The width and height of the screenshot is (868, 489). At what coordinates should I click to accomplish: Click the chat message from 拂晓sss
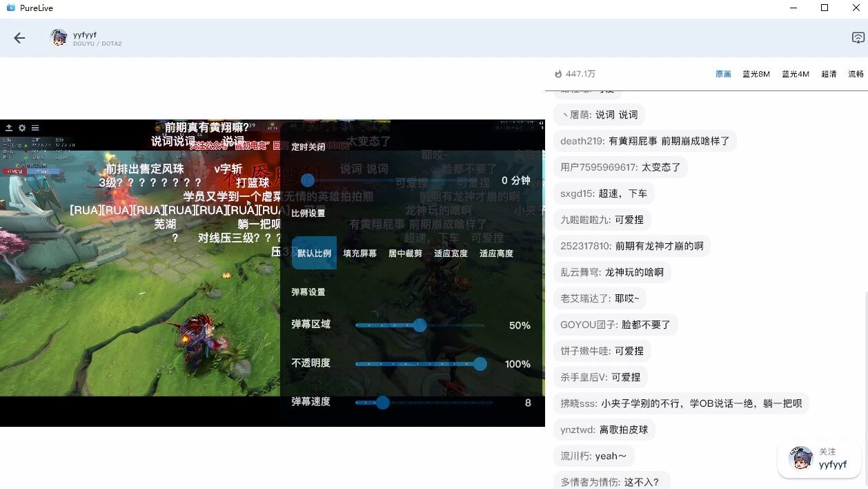681,403
